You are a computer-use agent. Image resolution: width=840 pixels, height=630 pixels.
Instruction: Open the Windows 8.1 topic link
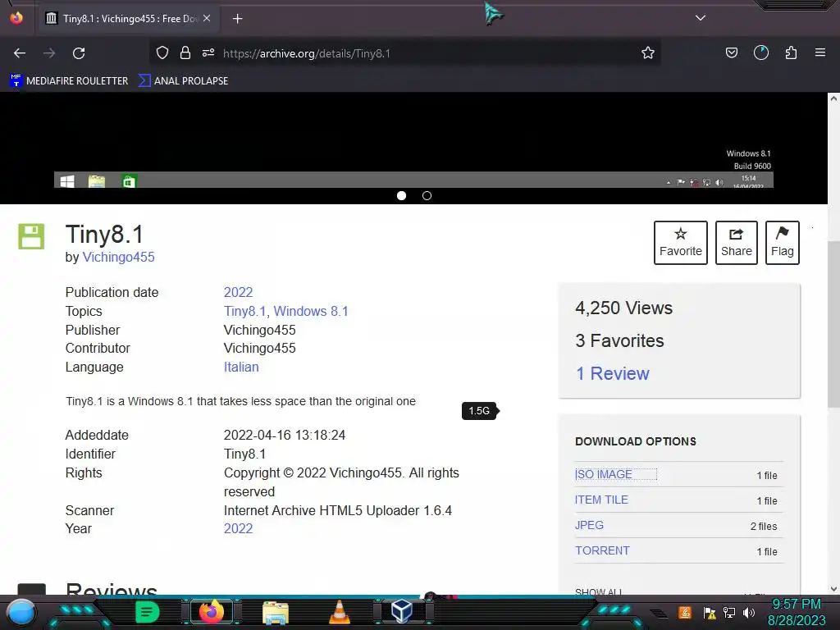coord(311,311)
